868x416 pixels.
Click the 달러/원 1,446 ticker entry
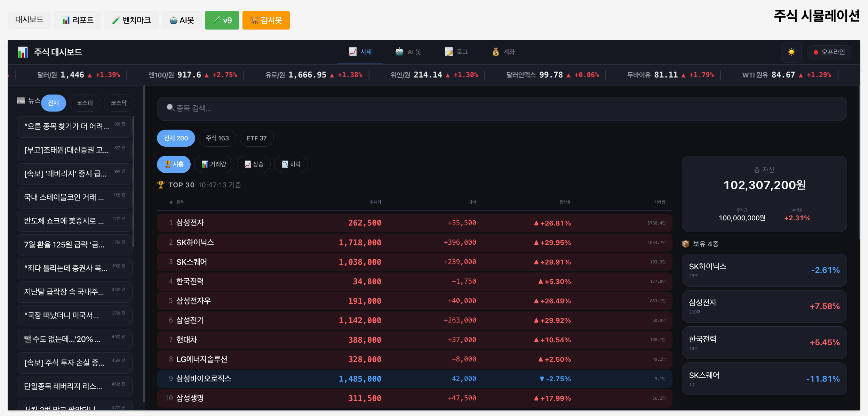click(79, 75)
